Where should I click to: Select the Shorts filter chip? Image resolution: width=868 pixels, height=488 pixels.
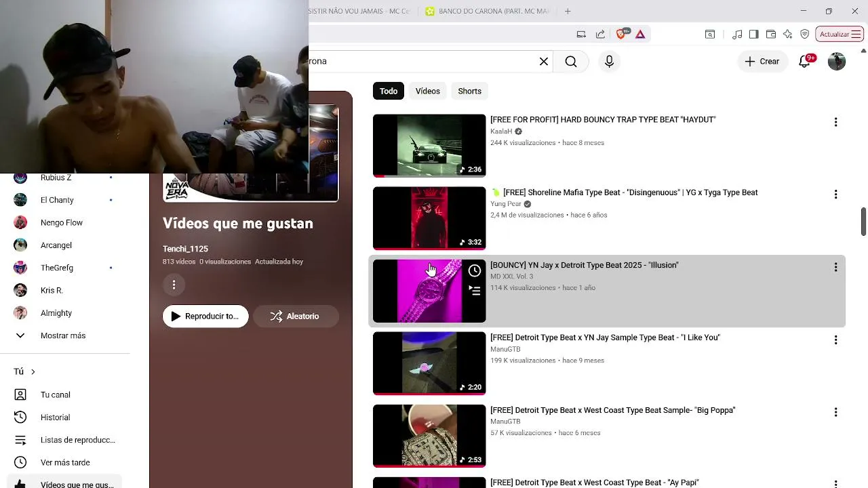coord(469,91)
